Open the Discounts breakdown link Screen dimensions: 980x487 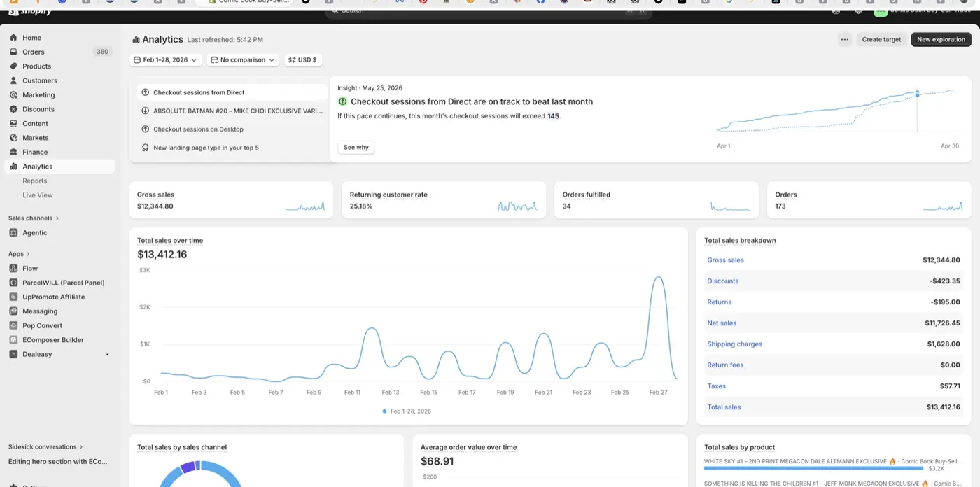[722, 281]
